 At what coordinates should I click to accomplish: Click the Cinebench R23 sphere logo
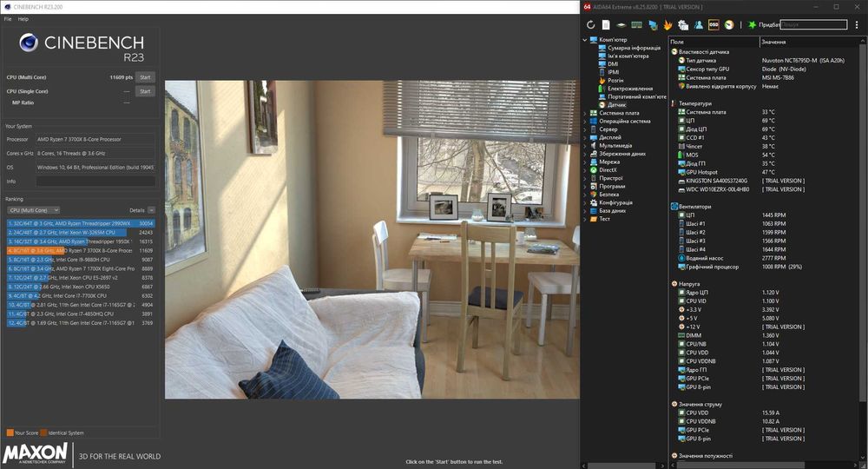pos(29,43)
